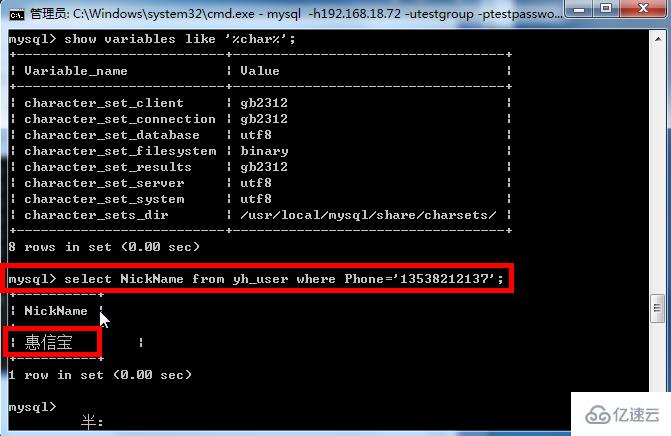Click the 半: input method indicator
The width and height of the screenshot is (671, 436).
[x=92, y=422]
